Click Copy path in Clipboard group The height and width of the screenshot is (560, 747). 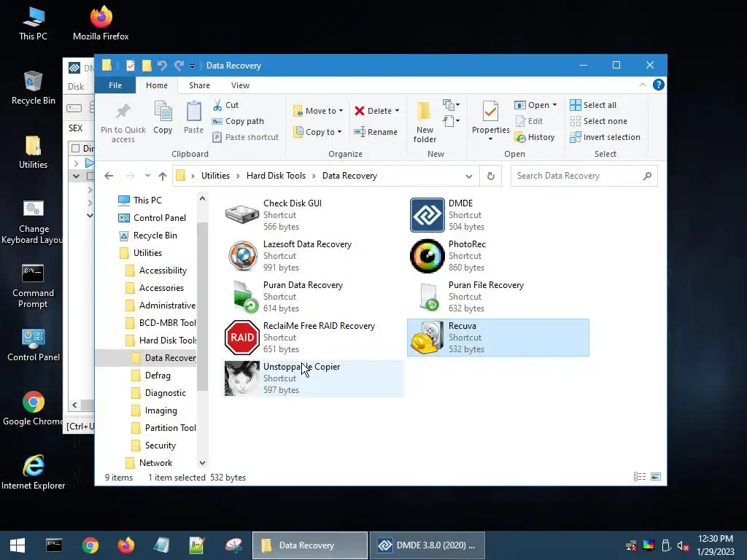(238, 121)
